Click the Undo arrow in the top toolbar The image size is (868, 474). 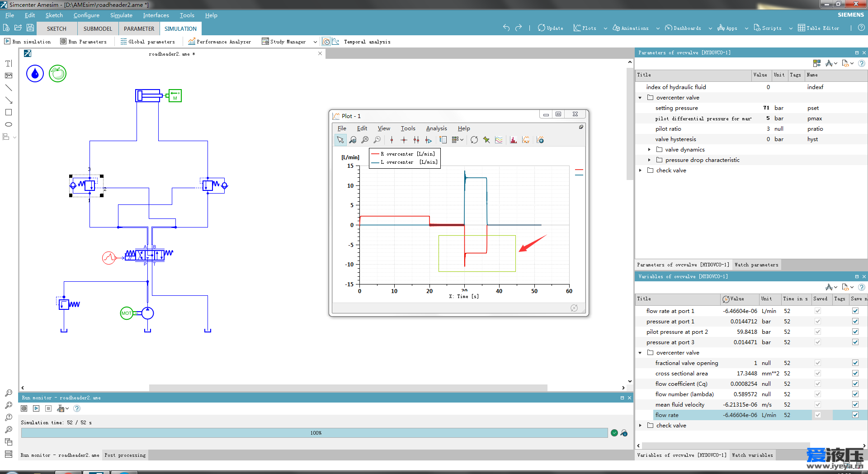pyautogui.click(x=506, y=28)
